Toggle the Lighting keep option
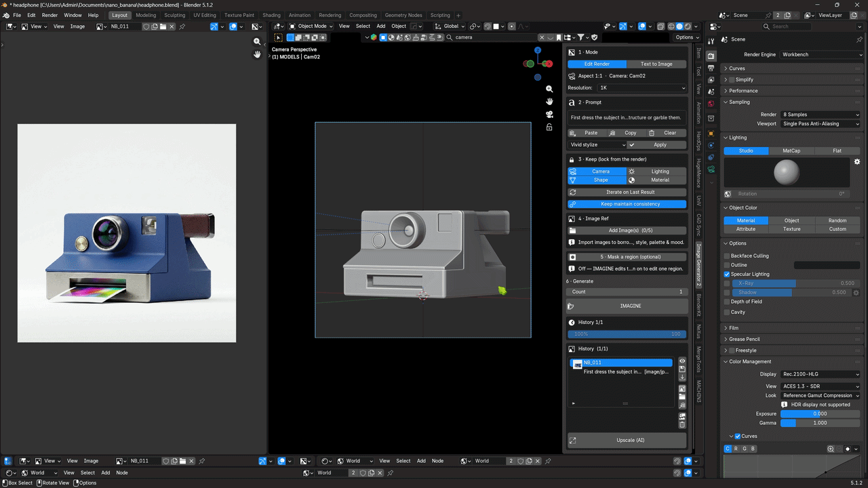Screen dimensions: 868x488 click(x=657, y=171)
